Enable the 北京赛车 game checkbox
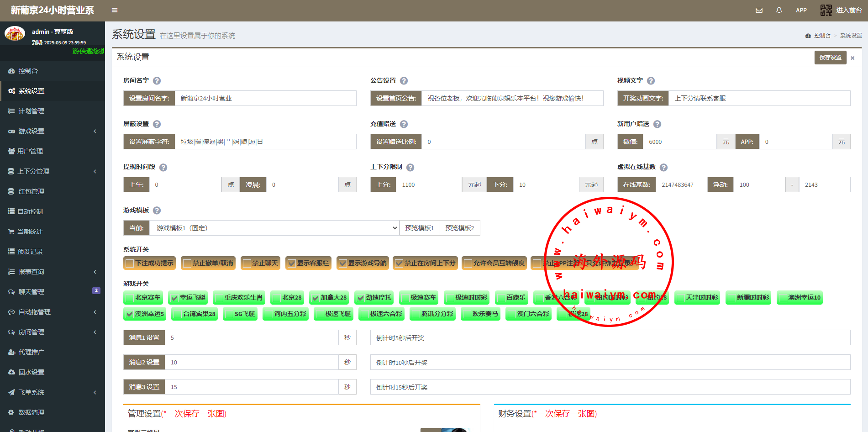The image size is (868, 432). pyautogui.click(x=130, y=298)
